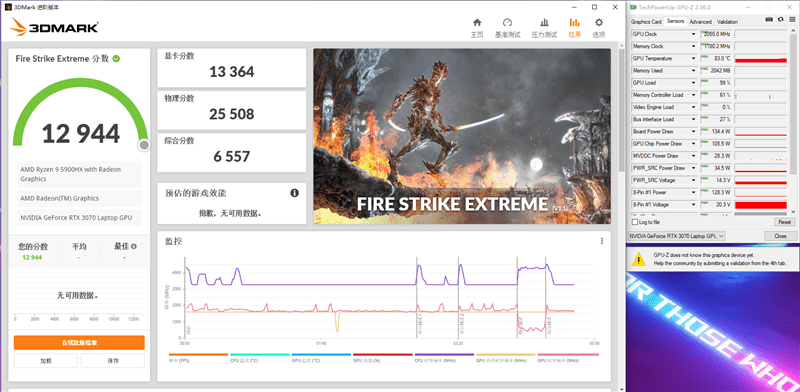Click the GPU-Z screenshot camera icon
Viewport: 800px width, 392px height.
point(769,19)
